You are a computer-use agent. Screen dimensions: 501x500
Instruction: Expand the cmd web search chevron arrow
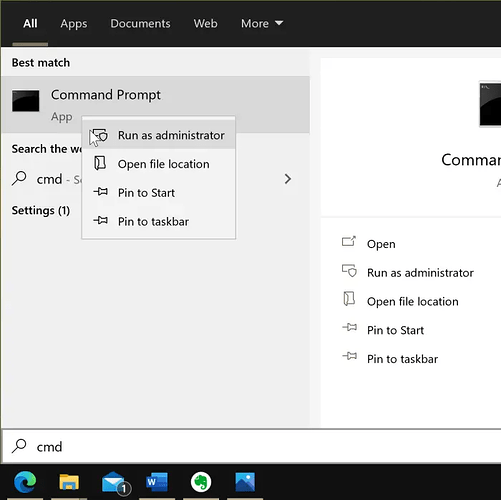click(288, 179)
